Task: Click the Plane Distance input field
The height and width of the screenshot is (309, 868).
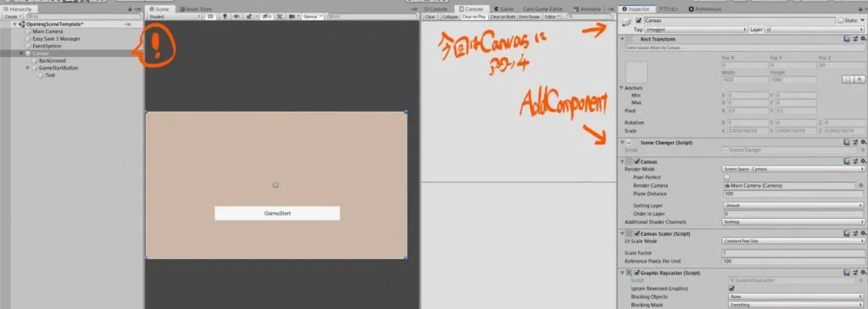Action: [793, 194]
